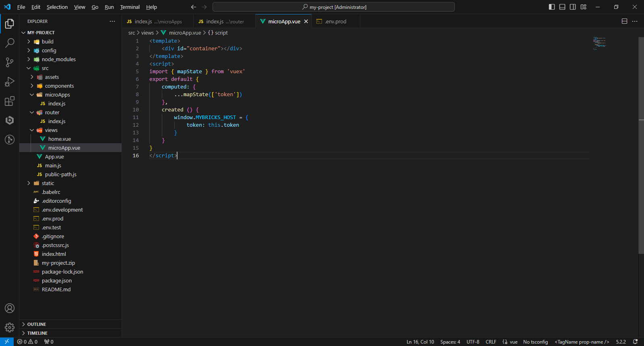Open editor More Actions ellipsis menu
The height and width of the screenshot is (346, 644).
pos(635,21)
